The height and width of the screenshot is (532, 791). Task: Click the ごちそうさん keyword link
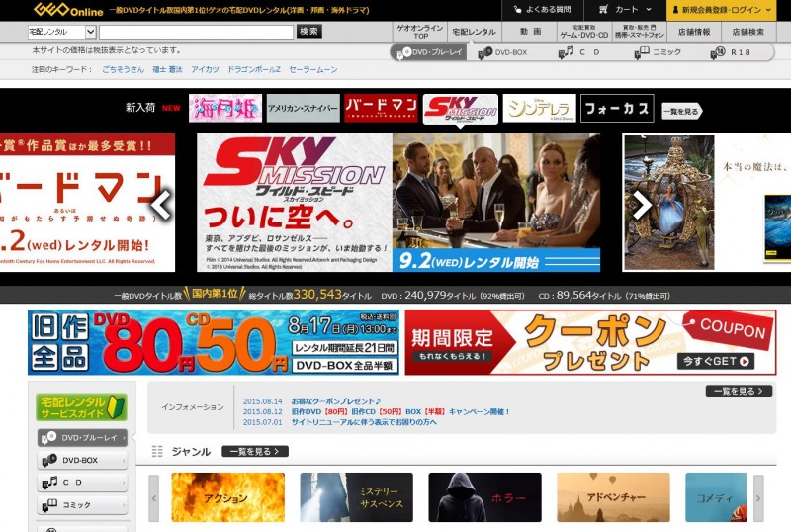click(x=123, y=69)
